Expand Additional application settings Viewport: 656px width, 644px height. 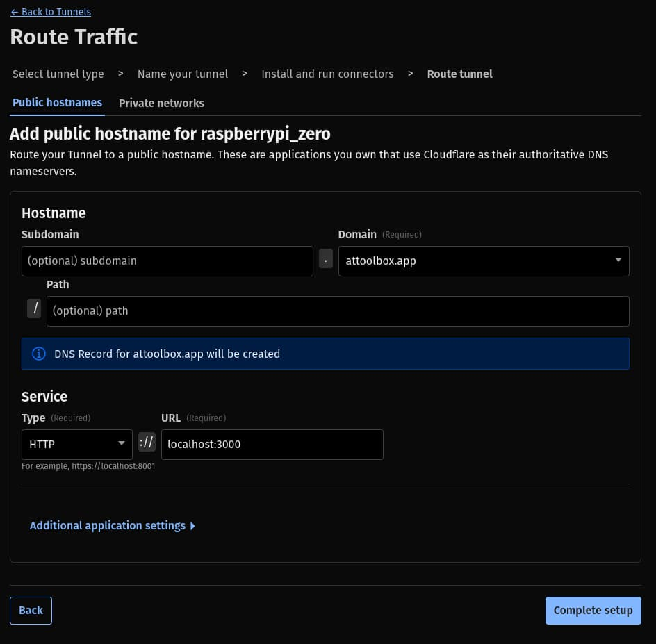click(x=112, y=526)
